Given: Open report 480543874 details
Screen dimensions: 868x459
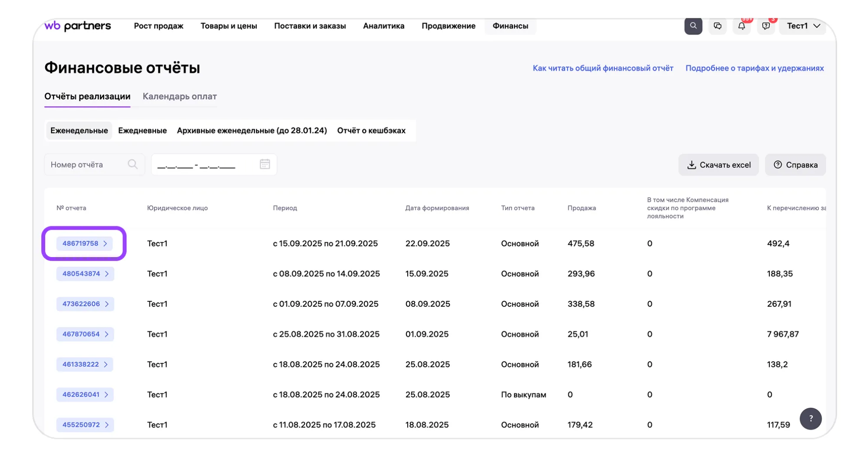Looking at the screenshot, I should 85,274.
